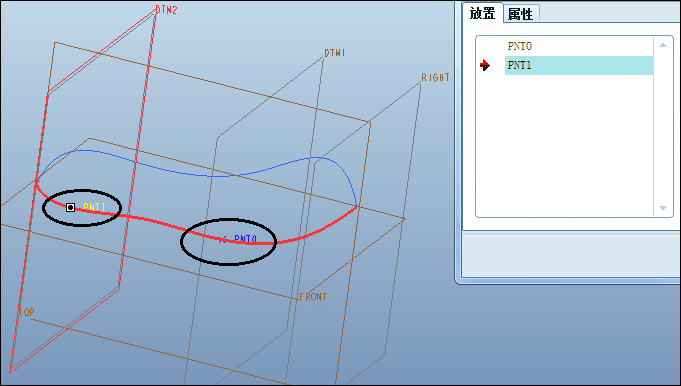Click the list scroll-up arrow
Viewport: 681px width, 386px height.
pyautogui.click(x=663, y=45)
